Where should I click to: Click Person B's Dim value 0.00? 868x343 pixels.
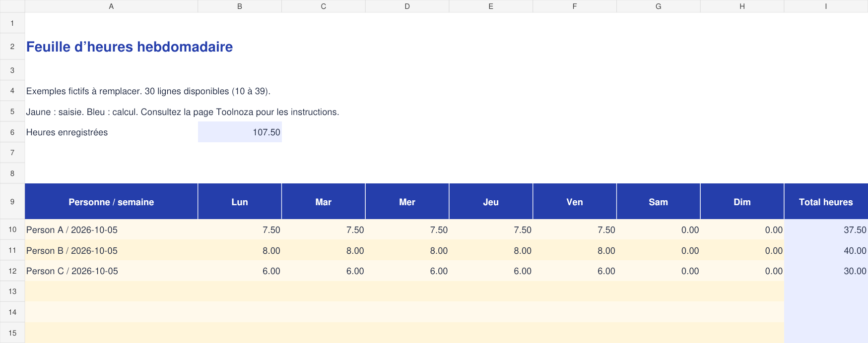click(x=742, y=251)
